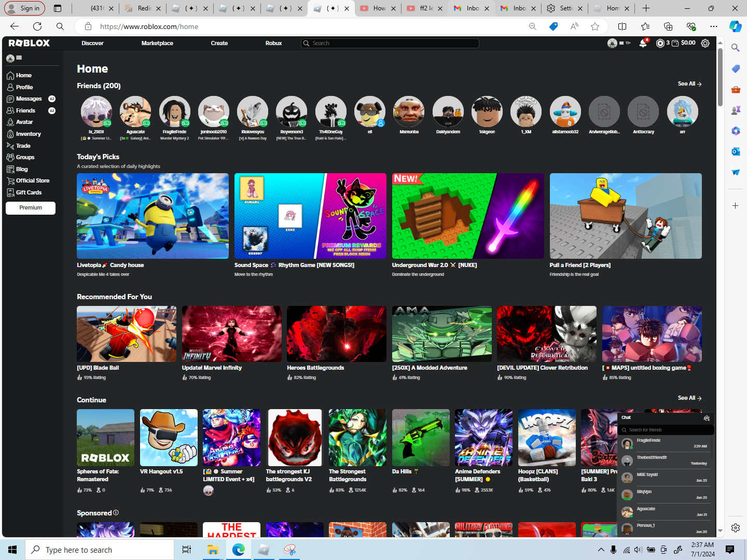Click the add button in Edge sidebar
This screenshot has width=747, height=560.
[x=736, y=206]
